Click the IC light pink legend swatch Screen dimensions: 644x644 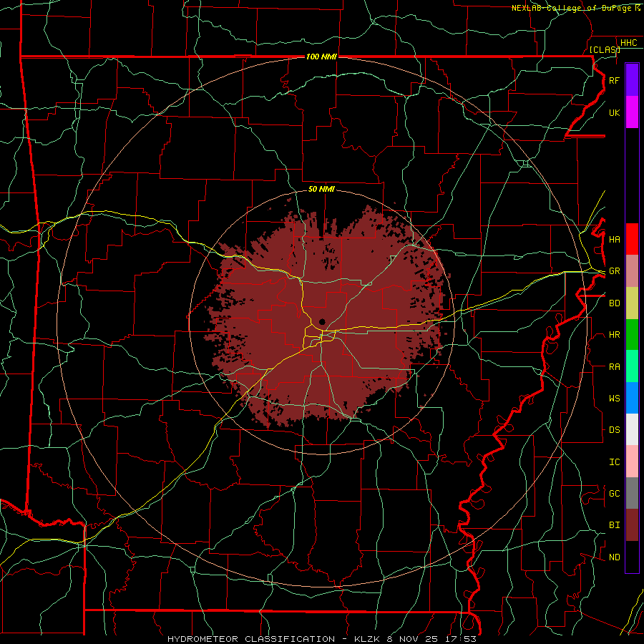coord(632,462)
